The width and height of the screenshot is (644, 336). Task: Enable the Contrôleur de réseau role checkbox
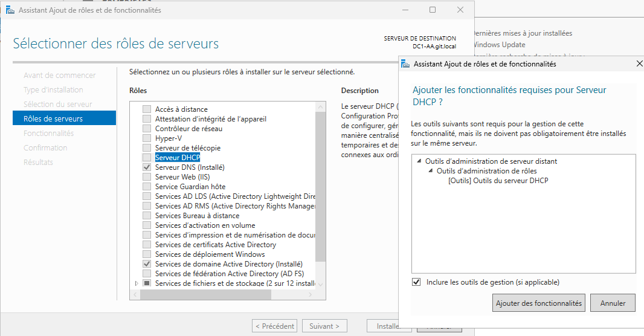(147, 129)
